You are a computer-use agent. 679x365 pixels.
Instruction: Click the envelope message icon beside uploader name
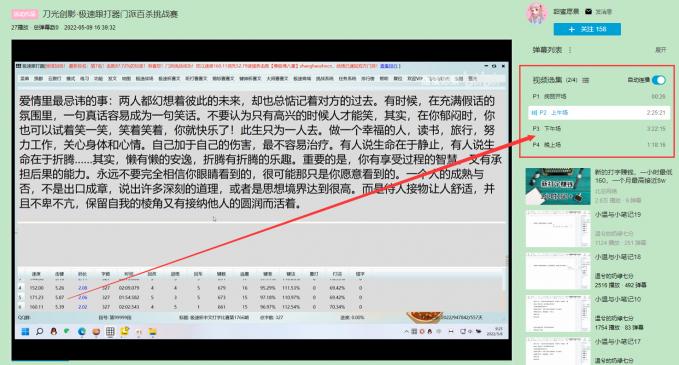click(x=588, y=11)
